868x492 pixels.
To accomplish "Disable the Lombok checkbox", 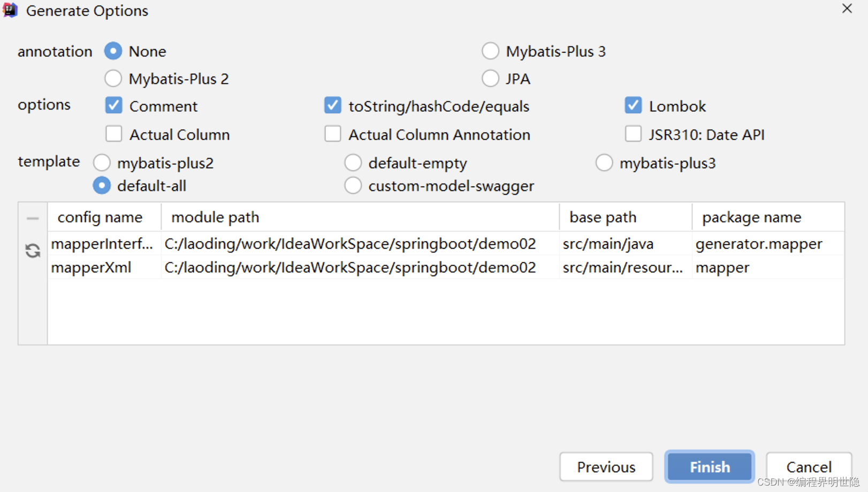I will click(x=633, y=105).
